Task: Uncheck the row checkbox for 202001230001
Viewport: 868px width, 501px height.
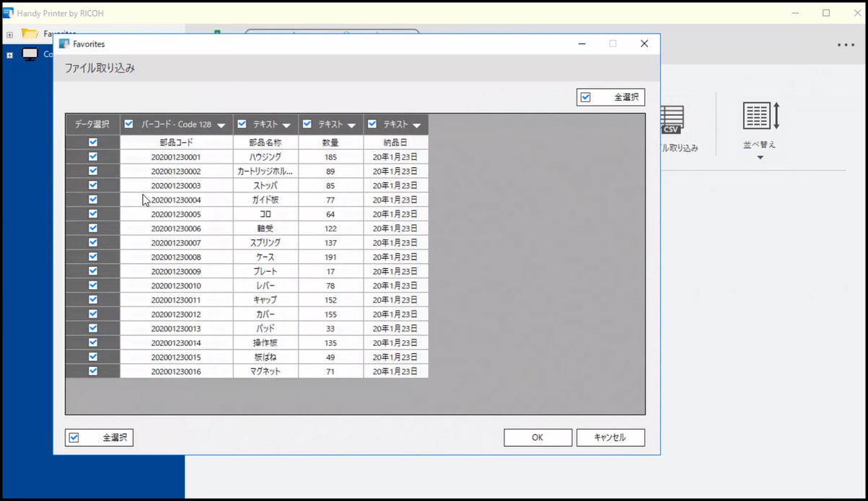Action: pos(93,156)
